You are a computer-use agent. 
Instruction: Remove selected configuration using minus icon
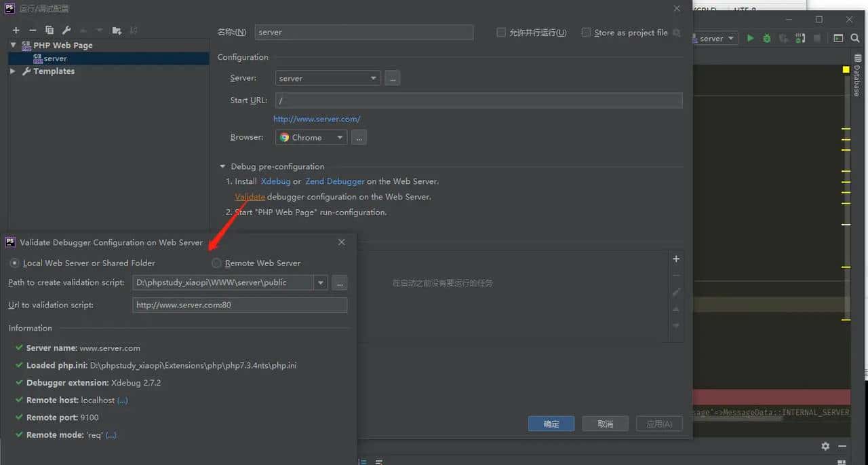(x=33, y=30)
